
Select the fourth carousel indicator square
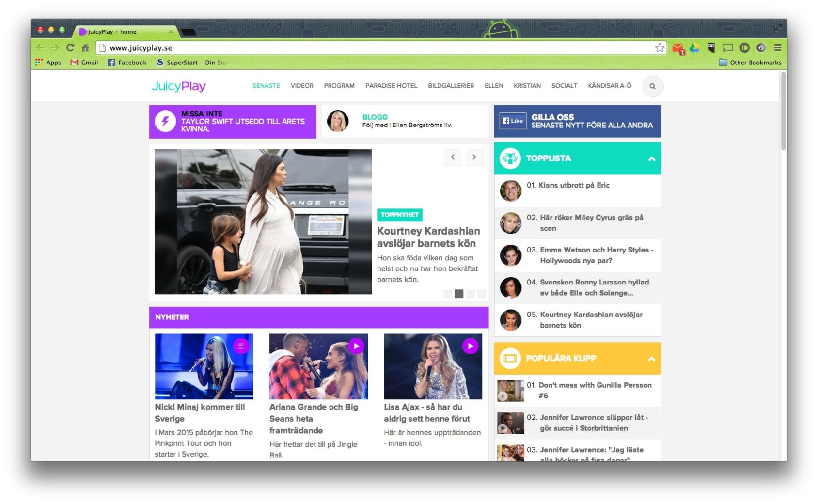481,294
